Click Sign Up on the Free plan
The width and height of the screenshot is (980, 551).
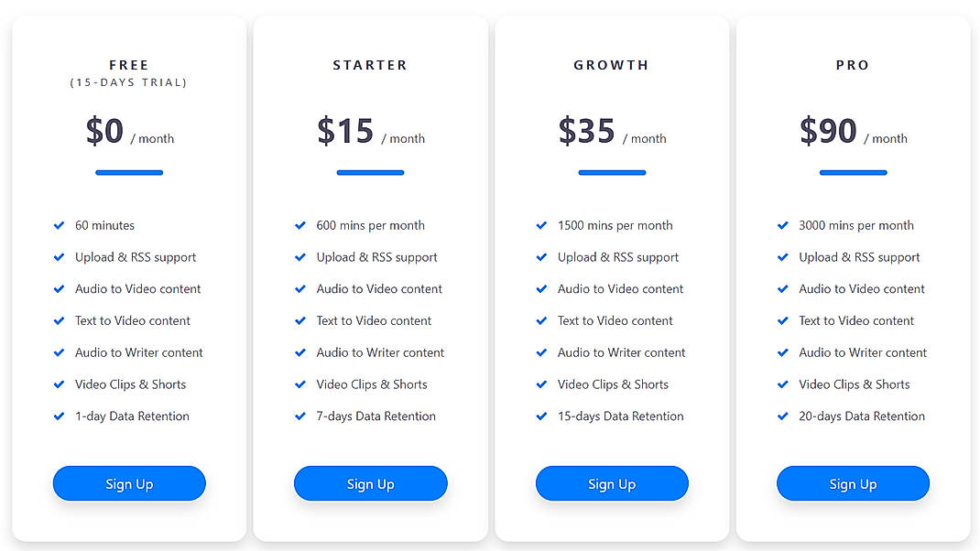(x=128, y=483)
